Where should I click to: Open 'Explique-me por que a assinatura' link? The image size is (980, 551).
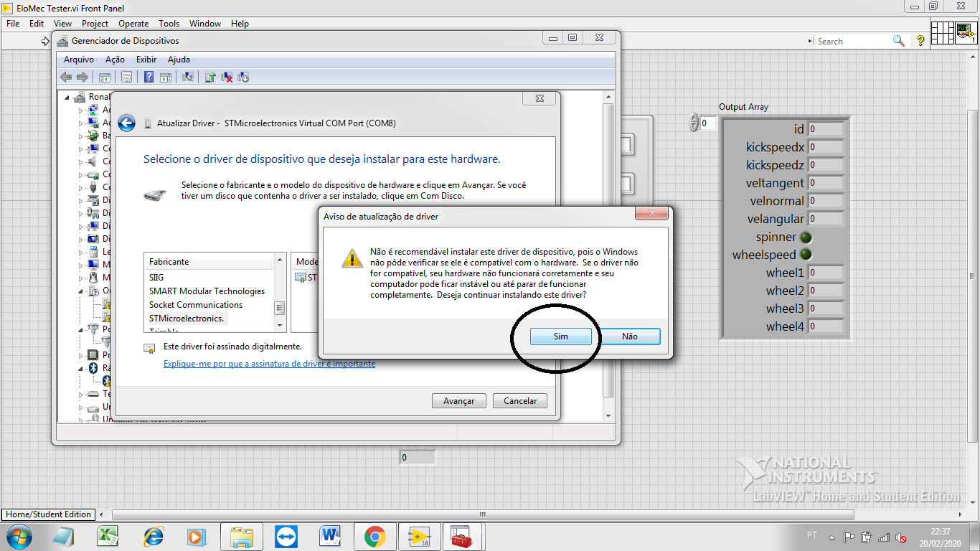[269, 364]
